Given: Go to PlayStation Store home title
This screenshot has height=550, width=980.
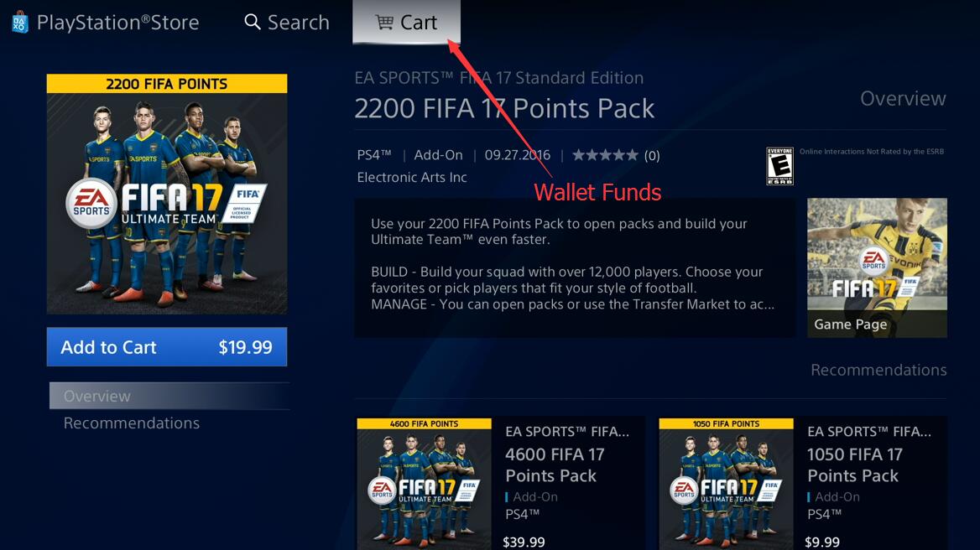Looking at the screenshot, I should click(117, 23).
